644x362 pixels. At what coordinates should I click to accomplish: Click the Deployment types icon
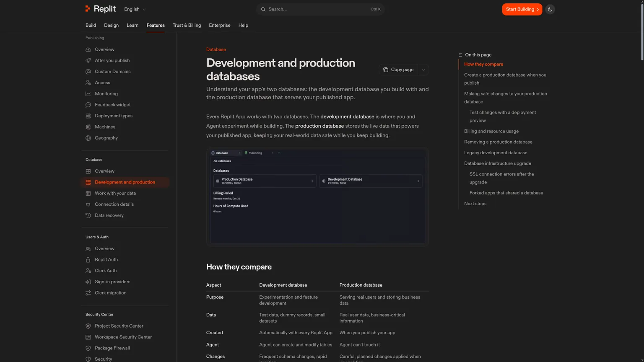pos(88,116)
